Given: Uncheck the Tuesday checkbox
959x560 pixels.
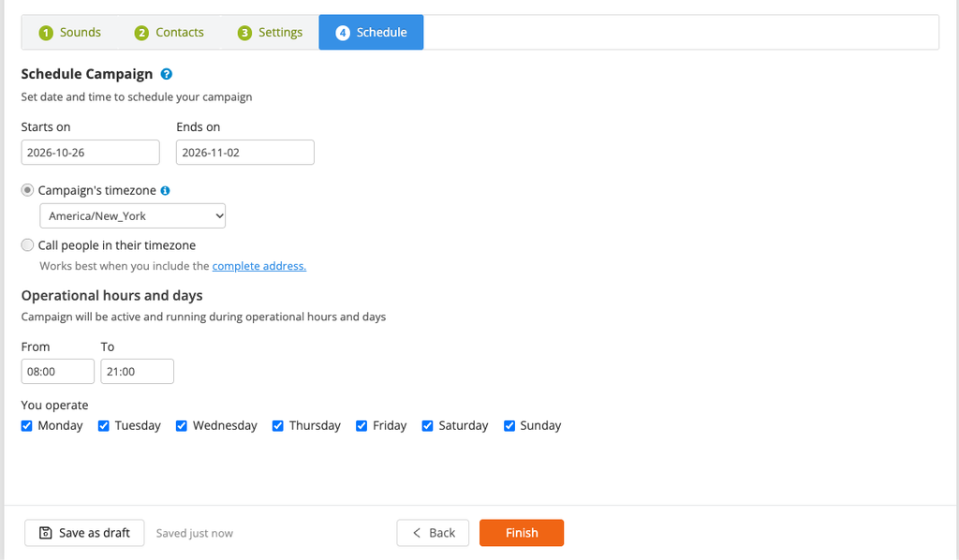Looking at the screenshot, I should point(104,426).
